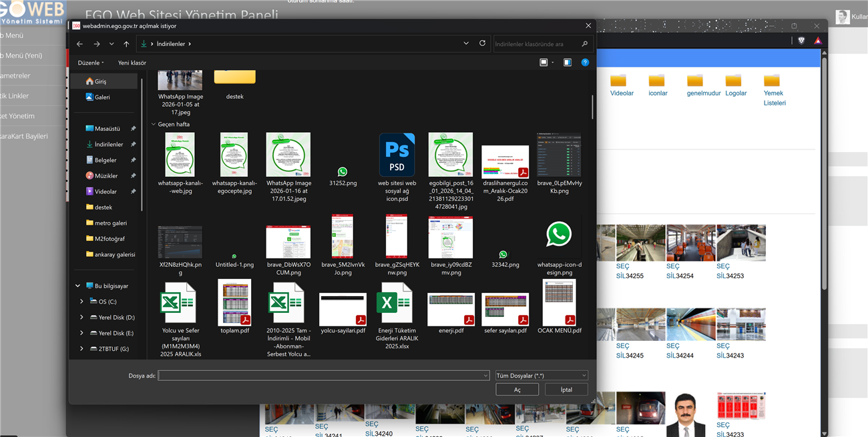Click the back navigation arrow
Screen dimensions: 868x437
pyautogui.click(x=79, y=44)
